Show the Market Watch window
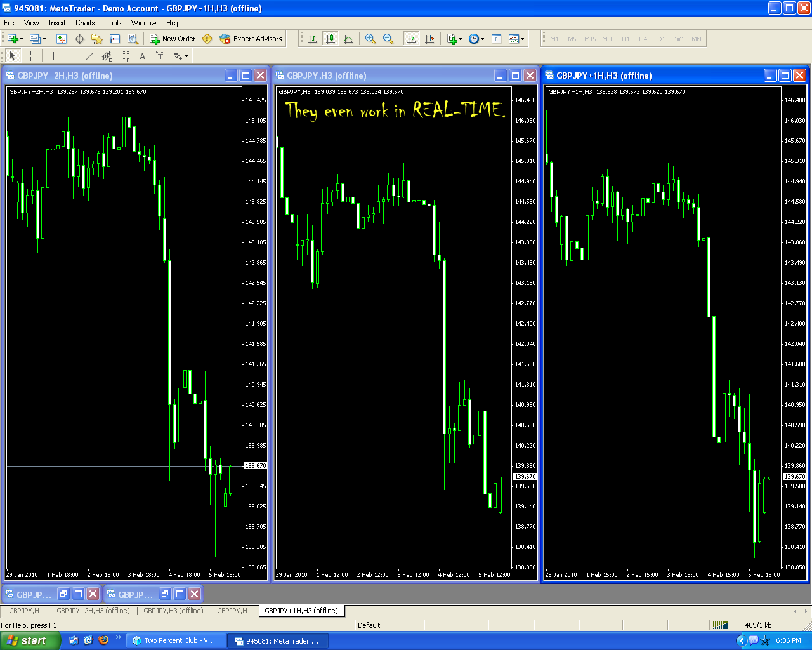Screen dimensions: 812x650 [62, 39]
